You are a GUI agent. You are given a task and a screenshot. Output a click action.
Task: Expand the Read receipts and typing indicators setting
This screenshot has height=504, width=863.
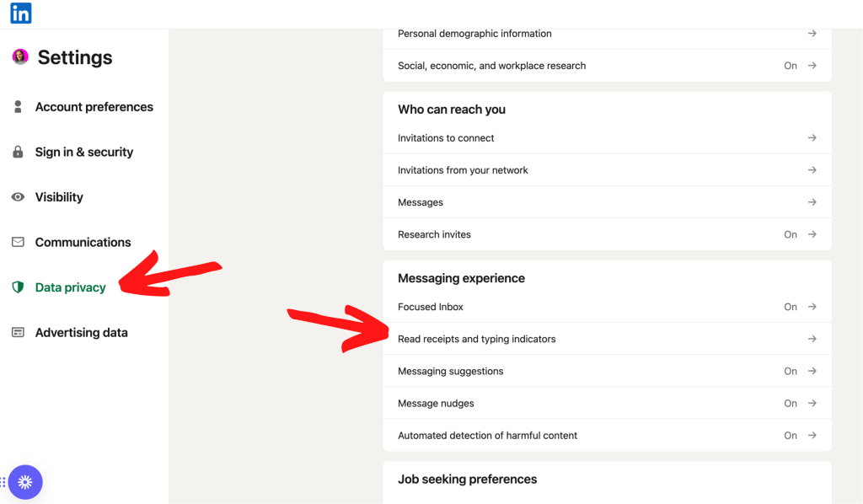tap(811, 338)
